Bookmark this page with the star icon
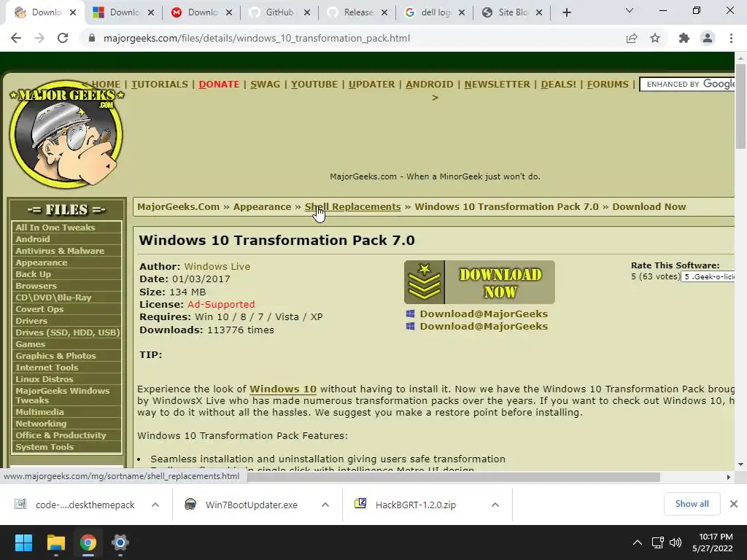747x560 pixels. point(655,38)
